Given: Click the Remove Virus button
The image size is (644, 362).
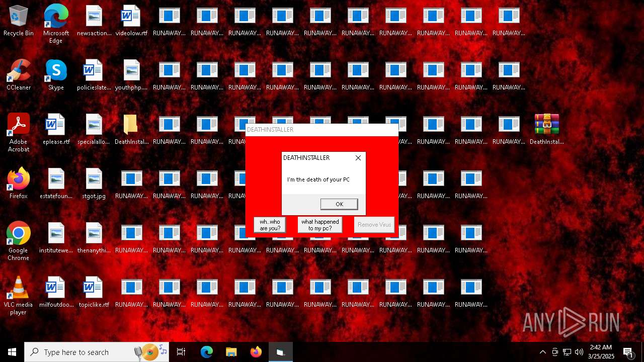Looking at the screenshot, I should (x=374, y=225).
